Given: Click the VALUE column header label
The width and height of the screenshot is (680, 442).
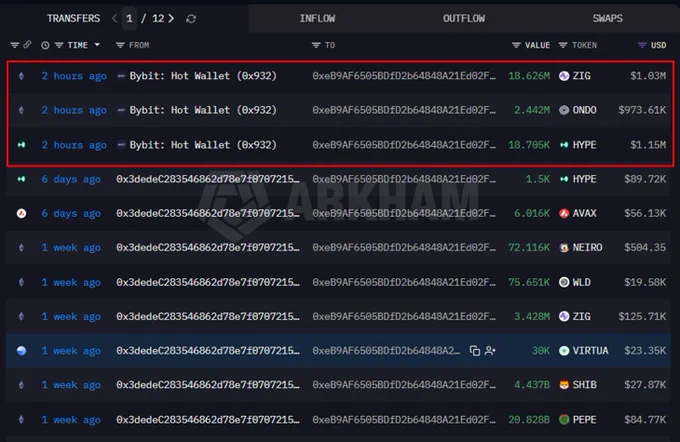Looking at the screenshot, I should (x=537, y=45).
